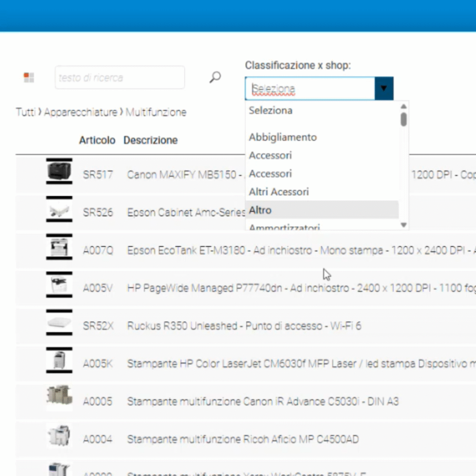
Task: Select the highlighted 'Altro' option
Action: click(x=322, y=210)
